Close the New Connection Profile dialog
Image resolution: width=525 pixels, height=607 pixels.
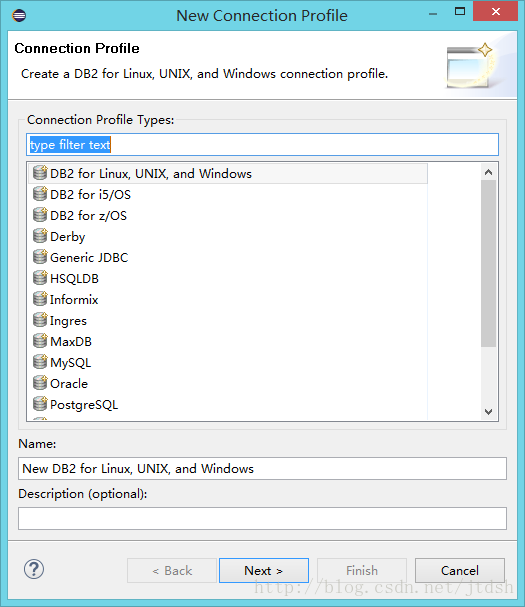pos(496,12)
